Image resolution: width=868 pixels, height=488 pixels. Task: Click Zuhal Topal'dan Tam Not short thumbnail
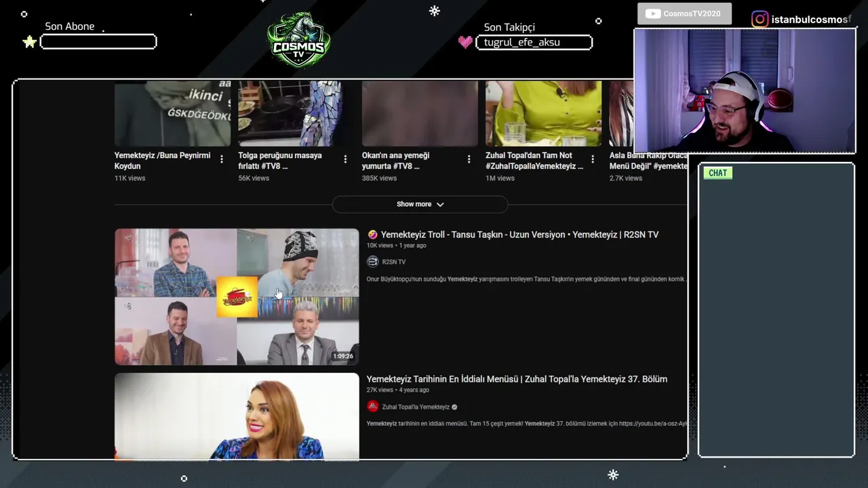543,113
